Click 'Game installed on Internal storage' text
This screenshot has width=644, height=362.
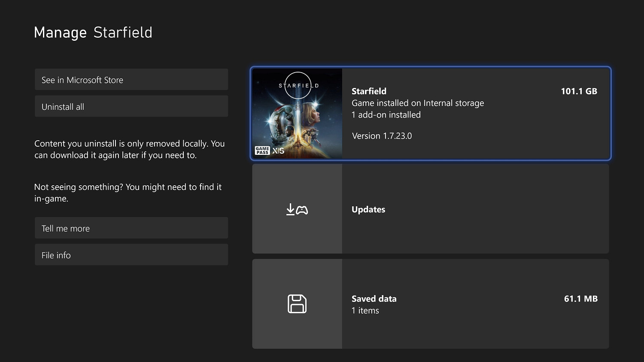pyautogui.click(x=417, y=103)
